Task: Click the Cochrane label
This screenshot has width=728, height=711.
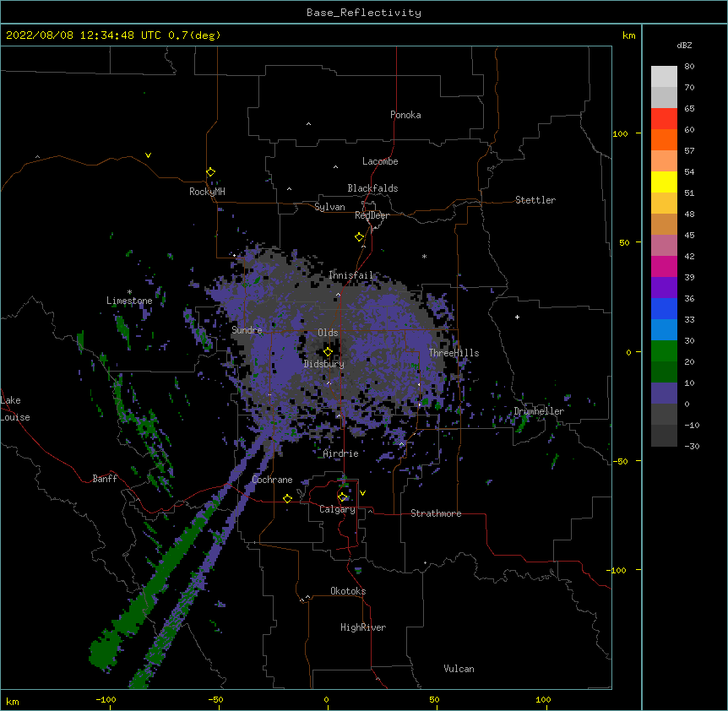Action: [x=272, y=480]
